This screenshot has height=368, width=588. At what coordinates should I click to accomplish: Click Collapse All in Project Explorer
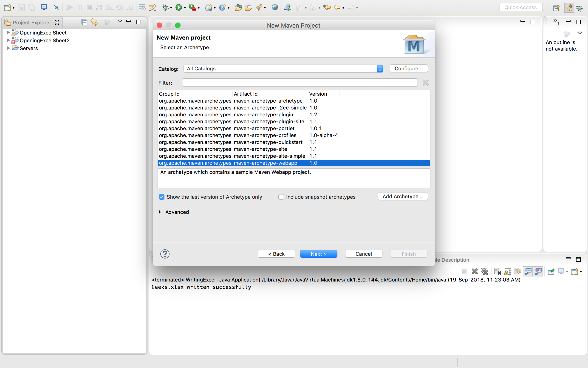point(84,22)
